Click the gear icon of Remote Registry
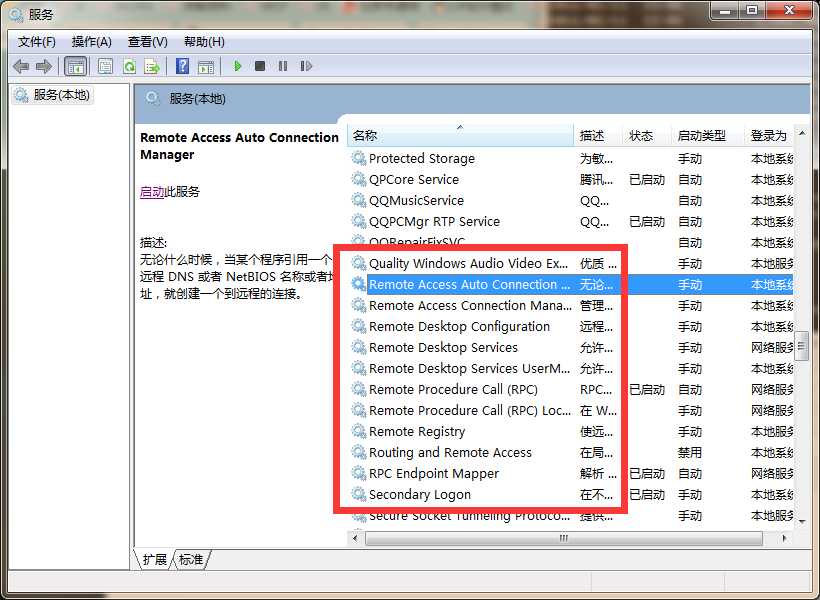The height and width of the screenshot is (600, 820). pos(358,431)
